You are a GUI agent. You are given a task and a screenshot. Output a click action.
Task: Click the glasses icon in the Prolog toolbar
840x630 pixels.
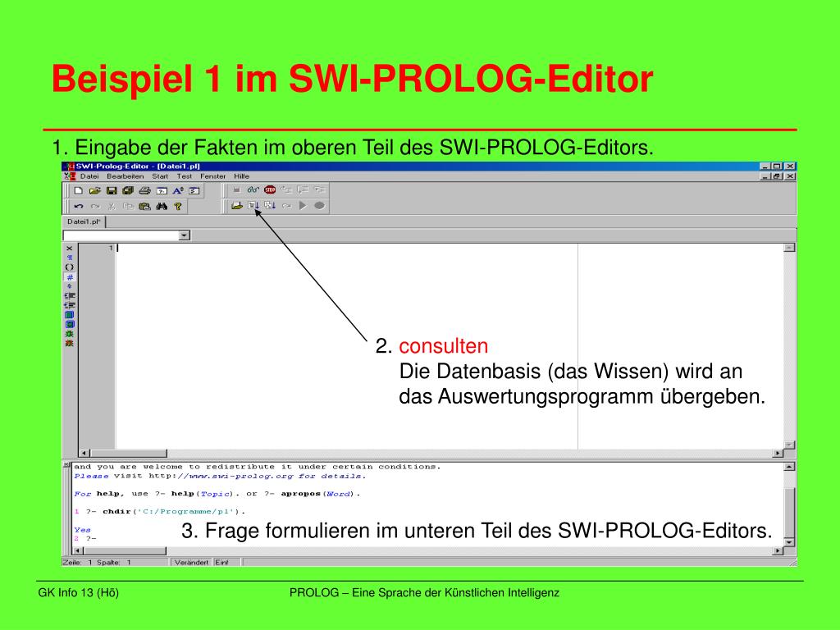[x=253, y=189]
